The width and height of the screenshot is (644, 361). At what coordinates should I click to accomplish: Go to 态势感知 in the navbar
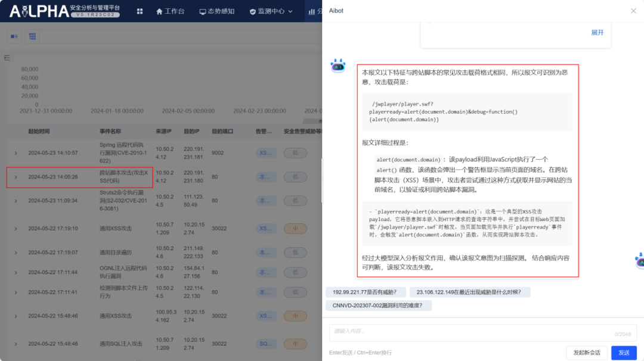click(x=216, y=11)
